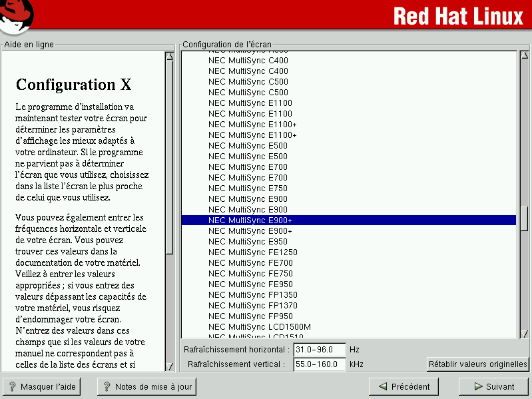
Task: Select NEC MultiSync E950 monitor
Action: (239, 242)
